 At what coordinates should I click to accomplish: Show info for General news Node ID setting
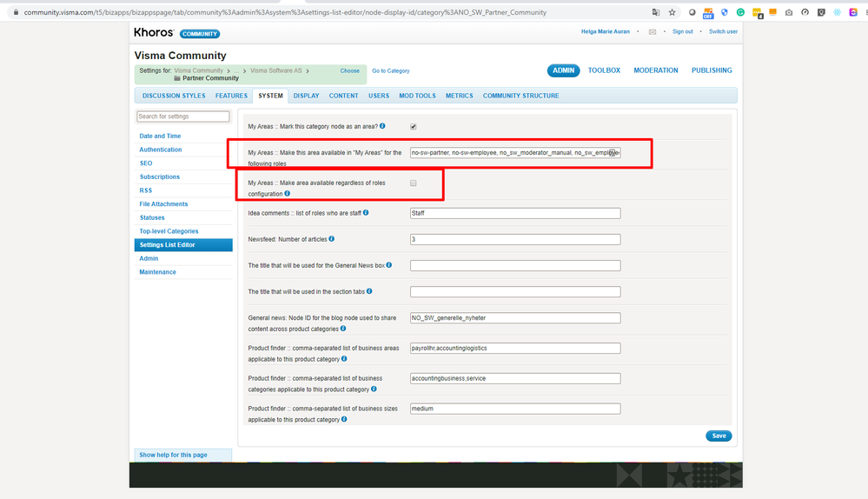pos(343,329)
